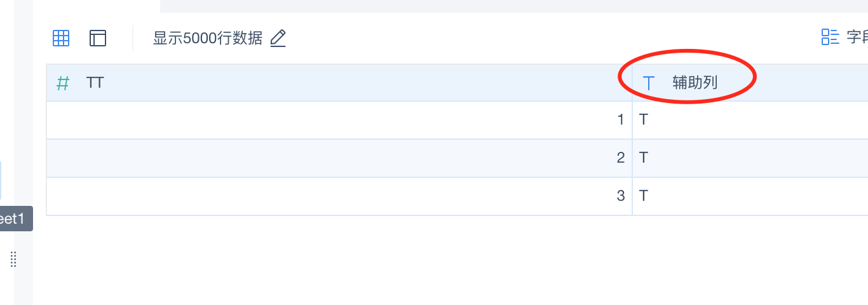The width and height of the screenshot is (868, 305).
Task: Click the T text type icon of 辅助列
Action: 649,83
